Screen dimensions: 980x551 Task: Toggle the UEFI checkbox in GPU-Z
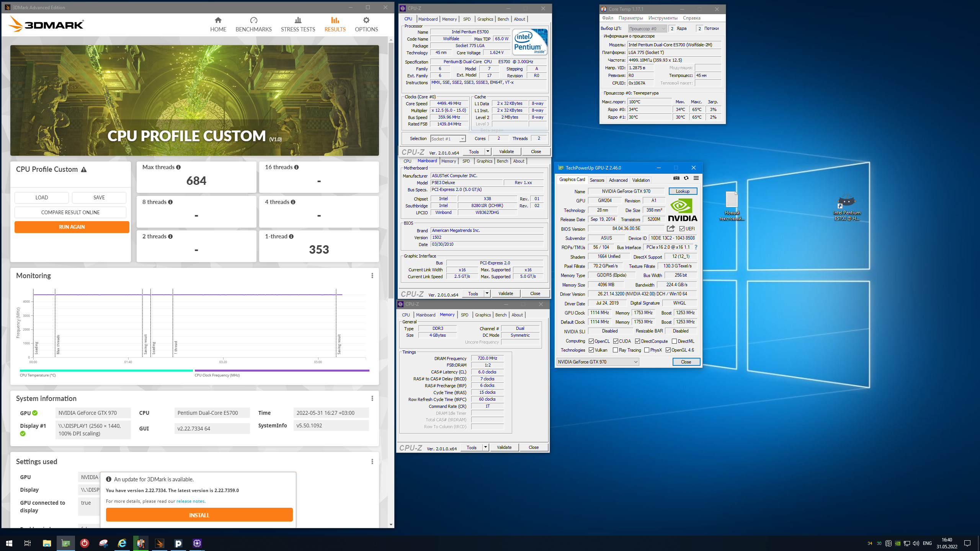point(682,229)
